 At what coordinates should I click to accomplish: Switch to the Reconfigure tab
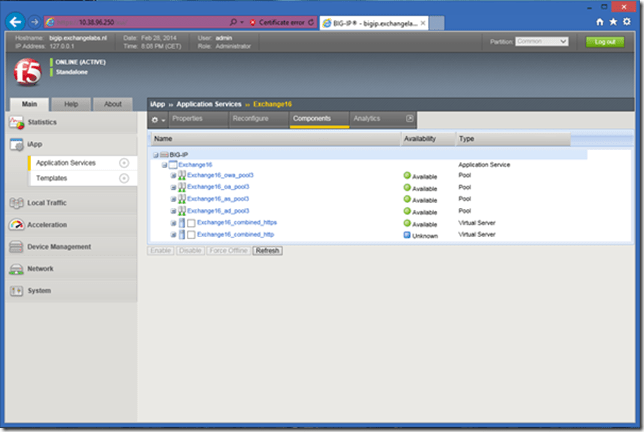[249, 119]
